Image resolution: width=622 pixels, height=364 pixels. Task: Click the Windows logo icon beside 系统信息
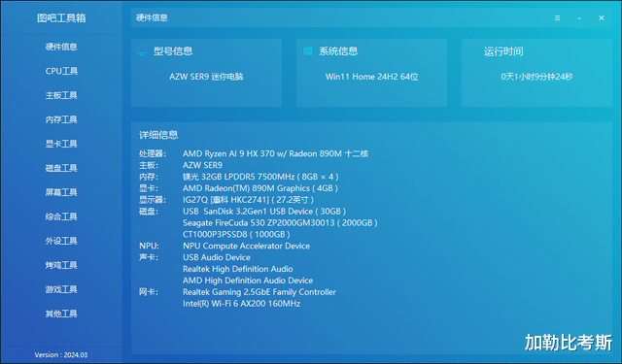click(x=308, y=51)
